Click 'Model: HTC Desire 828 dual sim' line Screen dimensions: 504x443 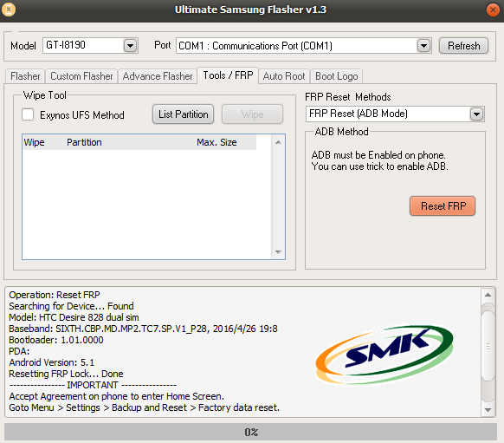[x=74, y=317]
